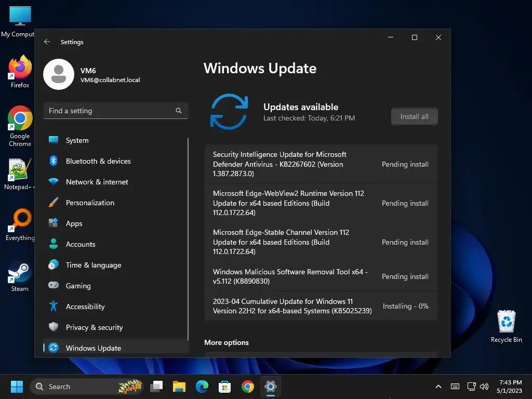Screen dimensions: 532x399
Task: Open Microsoft Edge from the taskbar
Action: 202,387
